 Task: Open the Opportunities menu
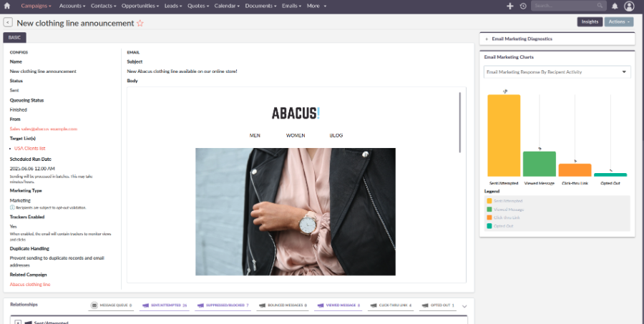140,6
